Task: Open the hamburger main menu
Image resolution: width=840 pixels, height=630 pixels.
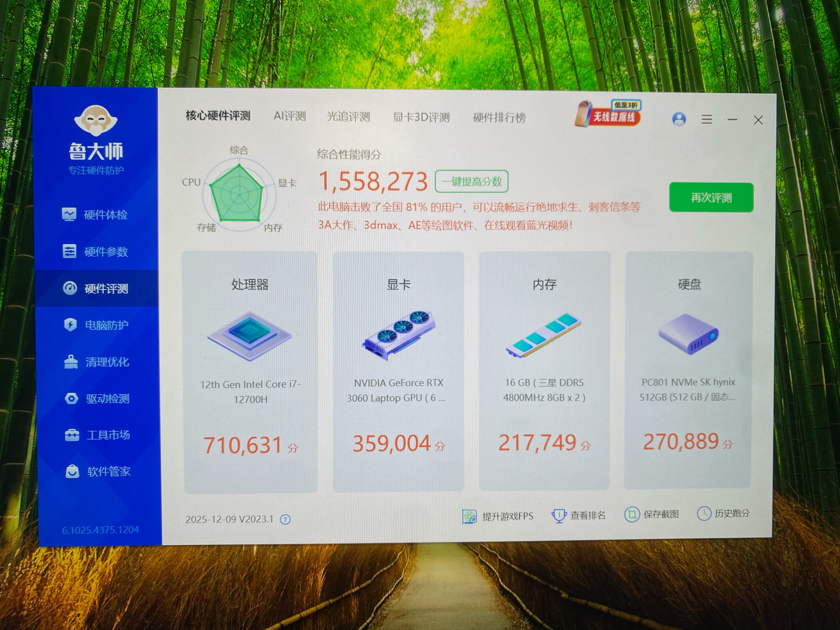Action: (x=706, y=120)
